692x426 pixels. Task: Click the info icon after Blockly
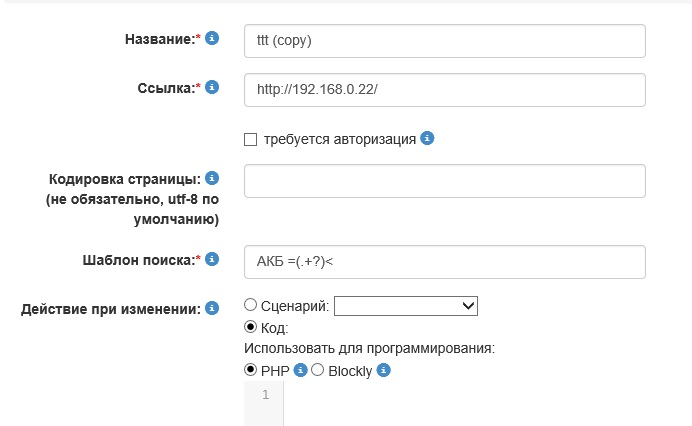(383, 370)
